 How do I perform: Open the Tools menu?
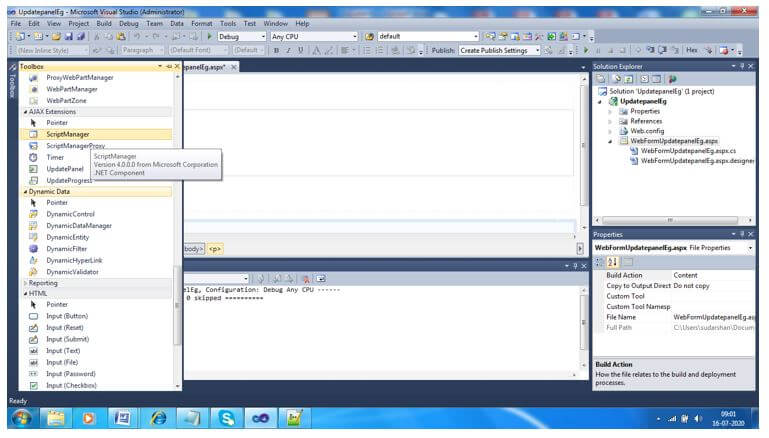(x=228, y=23)
